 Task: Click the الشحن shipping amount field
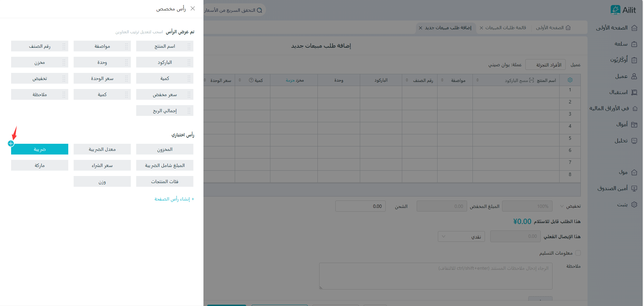[x=360, y=206]
